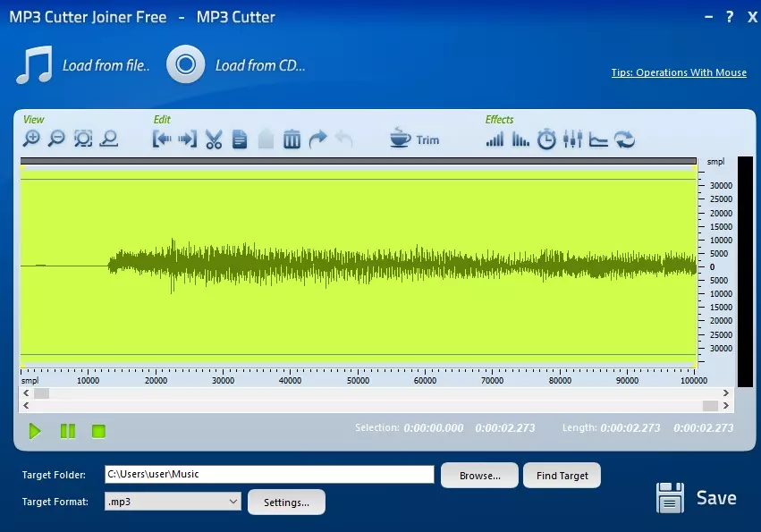Copy selection with the document icon
Viewport: 761px width, 532px height.
point(240,139)
